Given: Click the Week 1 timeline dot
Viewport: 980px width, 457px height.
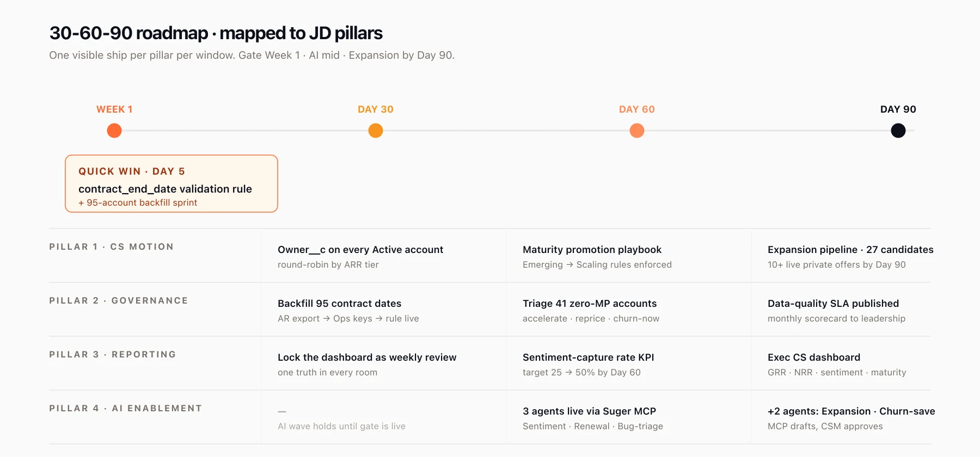Looking at the screenshot, I should click(x=114, y=131).
